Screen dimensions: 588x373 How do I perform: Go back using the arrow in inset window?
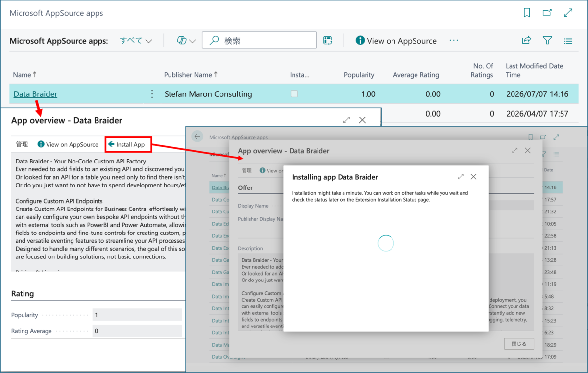click(x=197, y=137)
